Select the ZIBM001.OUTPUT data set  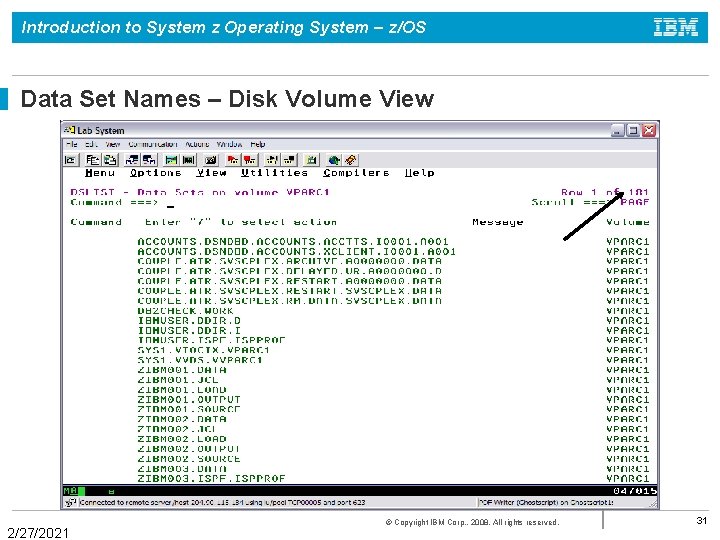point(189,400)
